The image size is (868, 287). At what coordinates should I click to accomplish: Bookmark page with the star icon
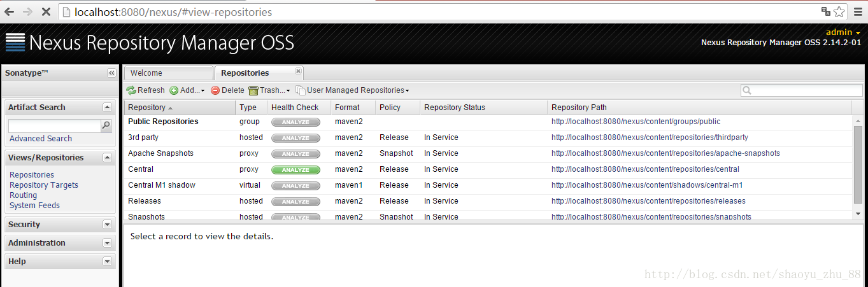(x=839, y=11)
